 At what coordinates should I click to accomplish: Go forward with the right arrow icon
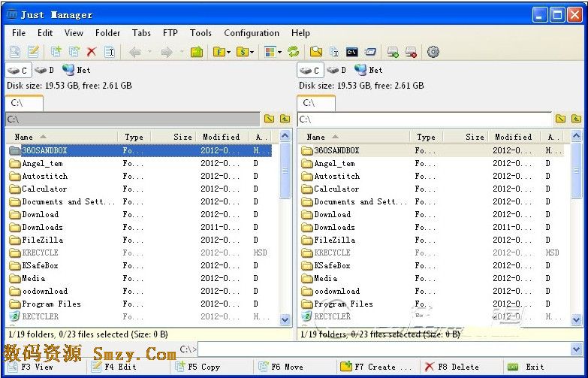[x=167, y=52]
